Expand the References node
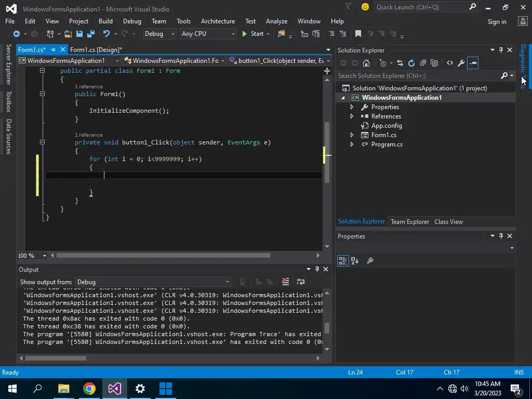This screenshot has height=399, width=532. coord(352,116)
